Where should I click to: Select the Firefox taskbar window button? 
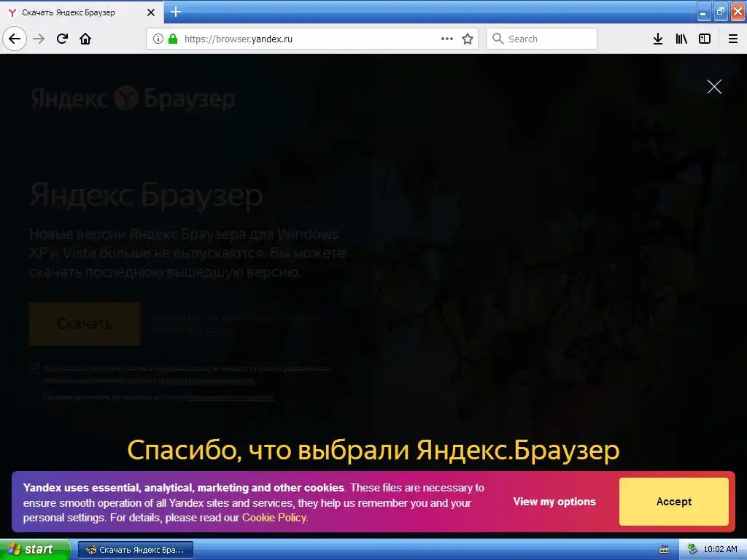pyautogui.click(x=135, y=550)
